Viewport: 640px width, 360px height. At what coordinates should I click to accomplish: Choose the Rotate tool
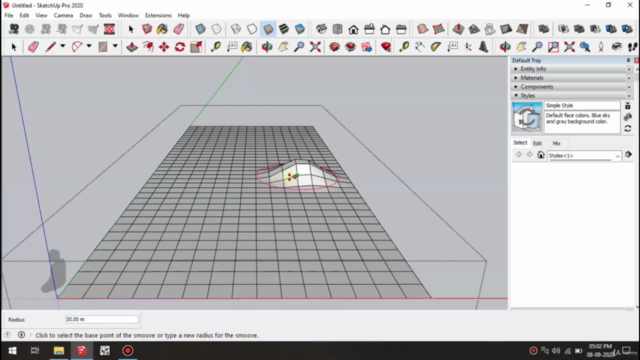tap(180, 47)
